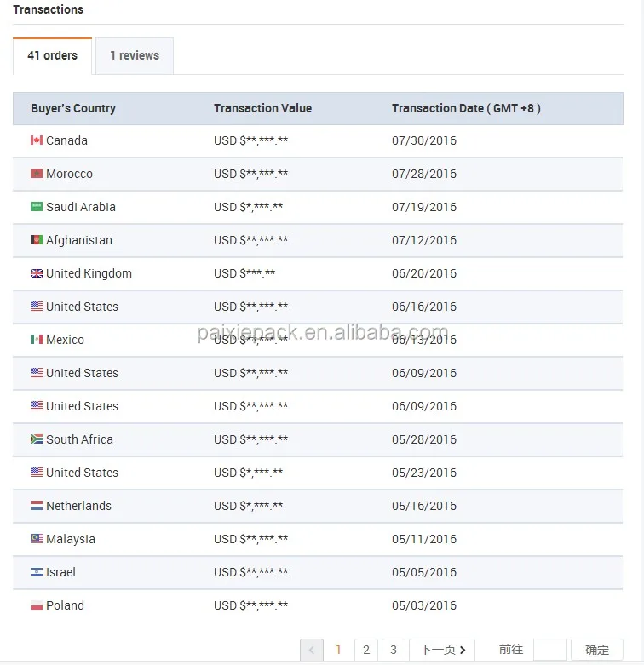Click the next page 下一页 button

441,650
